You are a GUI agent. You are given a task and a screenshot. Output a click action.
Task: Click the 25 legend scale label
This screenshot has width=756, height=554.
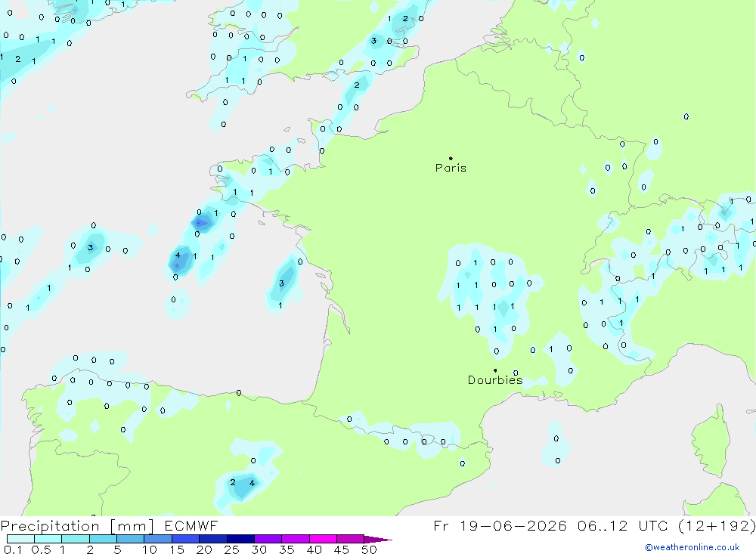[231, 549]
